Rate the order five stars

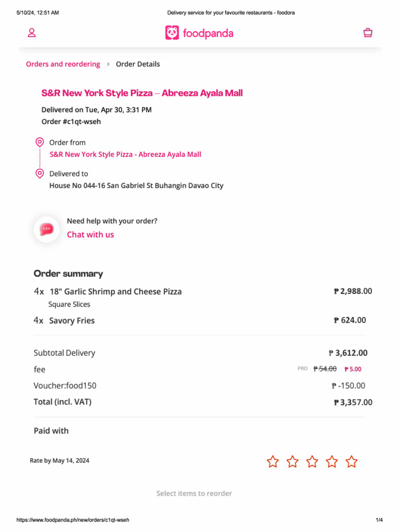tap(352, 461)
